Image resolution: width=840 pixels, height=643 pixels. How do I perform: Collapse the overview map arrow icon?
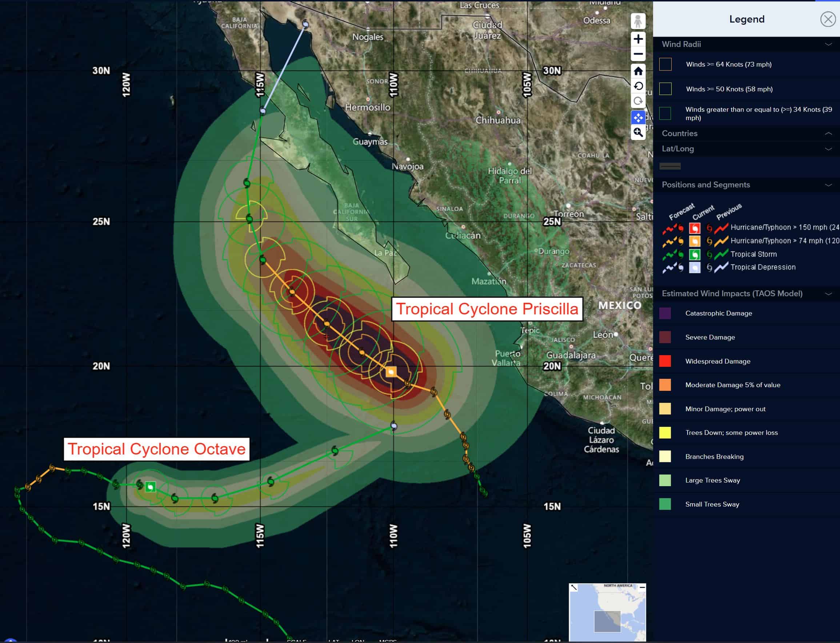point(574,587)
